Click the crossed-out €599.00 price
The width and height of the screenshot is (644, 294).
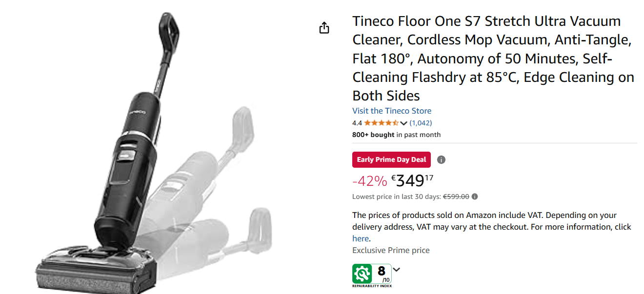pos(456,196)
